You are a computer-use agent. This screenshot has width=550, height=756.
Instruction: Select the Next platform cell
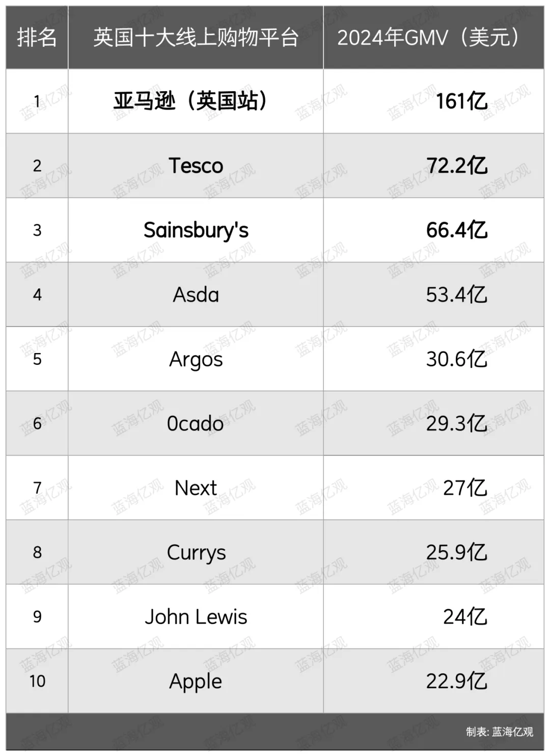point(196,488)
